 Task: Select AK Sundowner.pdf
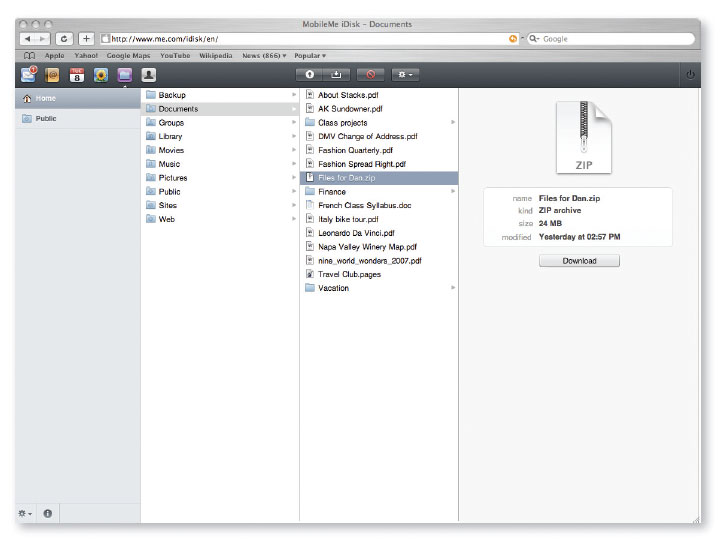(x=379, y=109)
